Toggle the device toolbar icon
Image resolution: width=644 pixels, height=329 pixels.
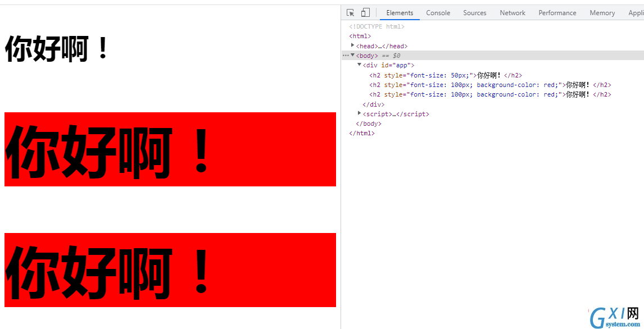click(365, 13)
